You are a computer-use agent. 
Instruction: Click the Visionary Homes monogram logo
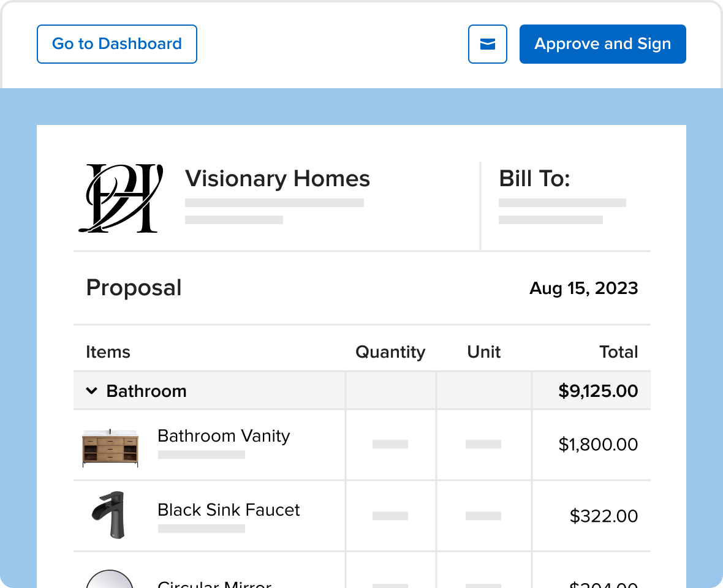[x=121, y=198]
